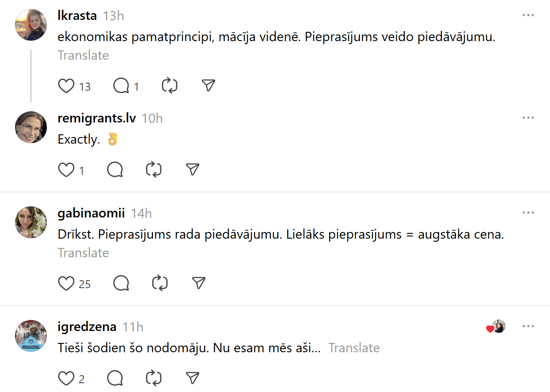Share igredzena's comment via send icon
This screenshot has width=550, height=392.
[192, 378]
